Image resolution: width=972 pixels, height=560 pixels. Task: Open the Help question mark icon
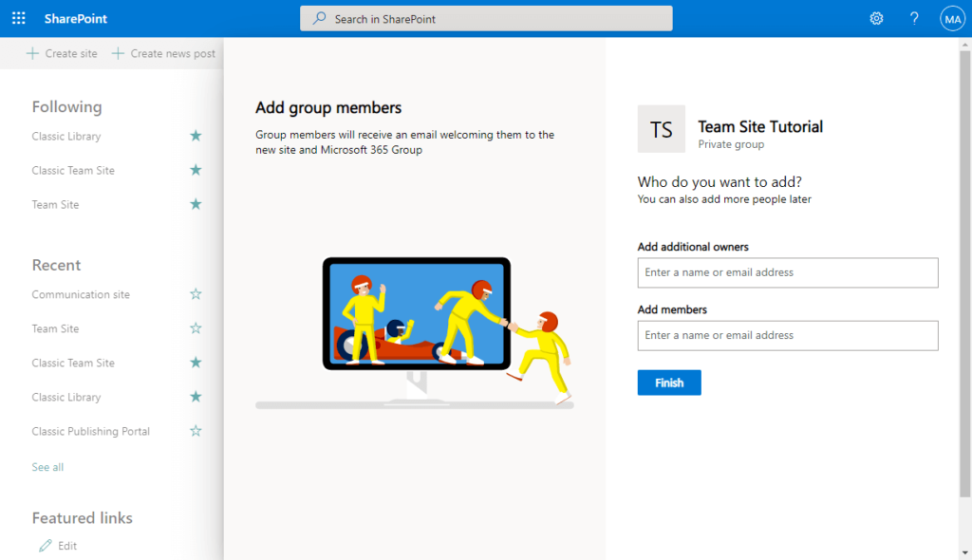coord(914,19)
